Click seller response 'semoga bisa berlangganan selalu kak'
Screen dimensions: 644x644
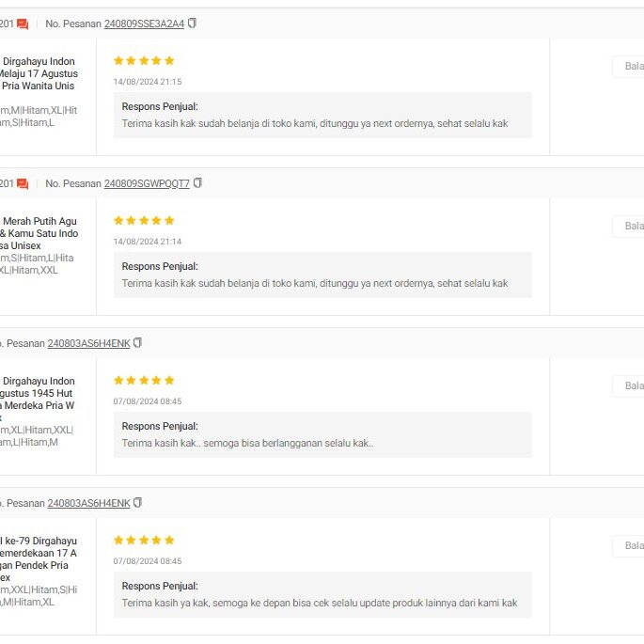point(247,443)
